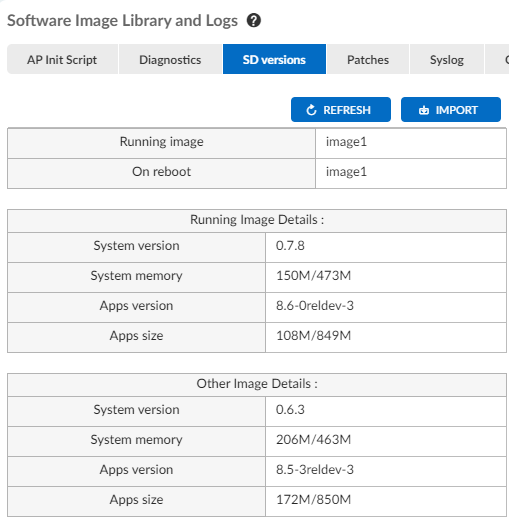Click the running system version 0.7.8

[290, 246]
